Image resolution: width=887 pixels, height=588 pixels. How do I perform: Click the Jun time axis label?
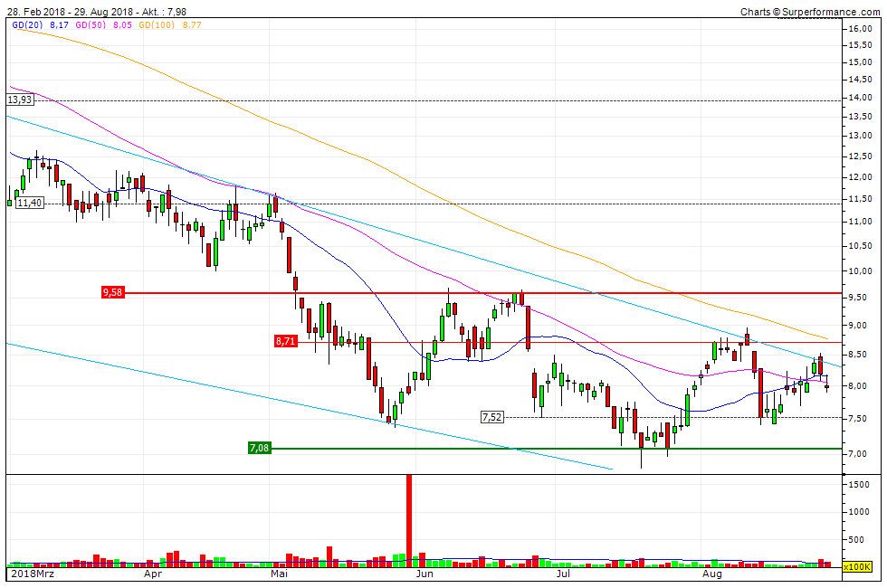click(424, 574)
